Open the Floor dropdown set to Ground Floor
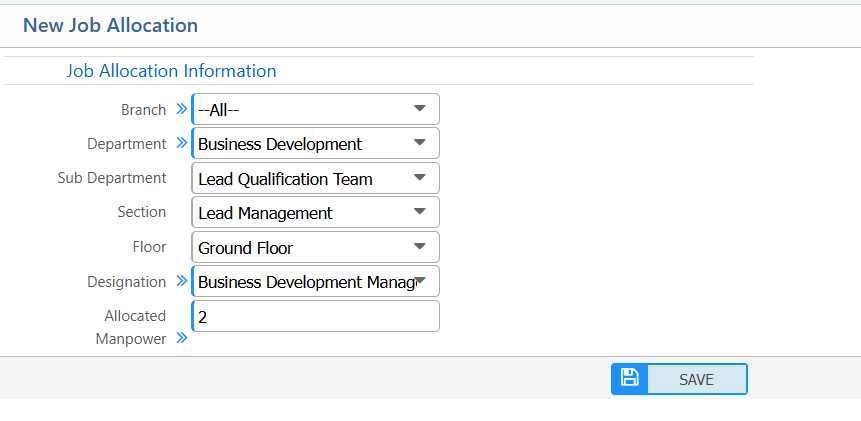Screen dimensions: 861x421 point(315,247)
